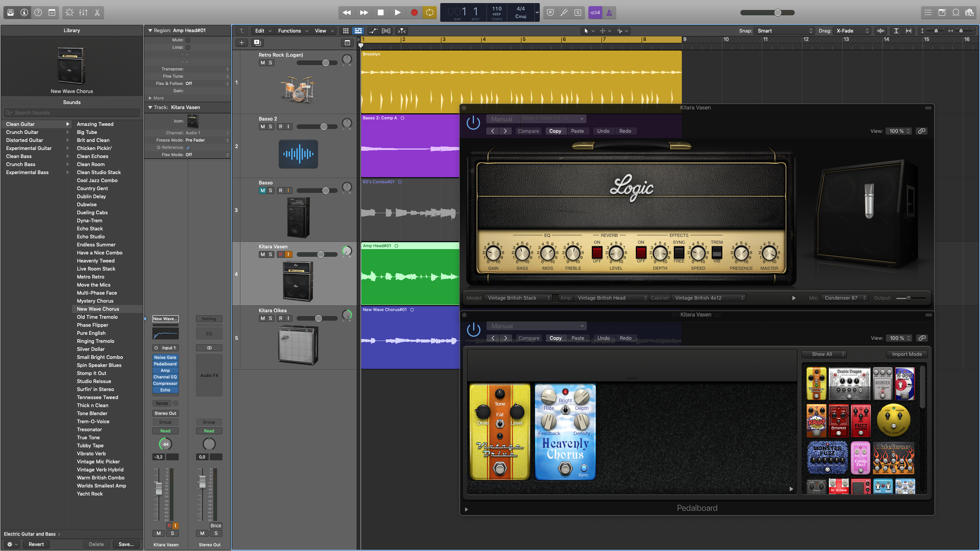
Task: Open the Functions menu in tracks area
Action: click(x=293, y=31)
